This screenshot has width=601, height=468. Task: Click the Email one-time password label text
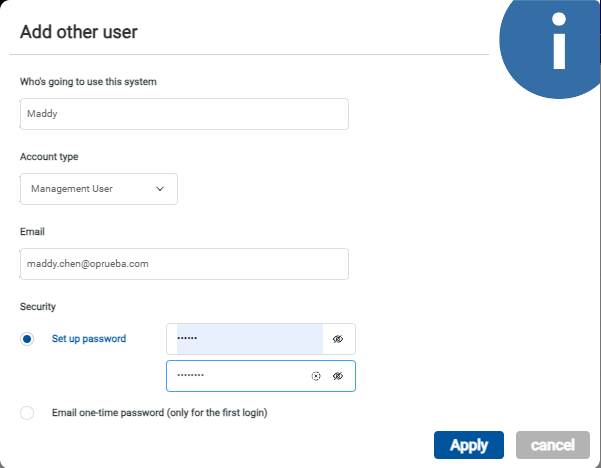[159, 413]
